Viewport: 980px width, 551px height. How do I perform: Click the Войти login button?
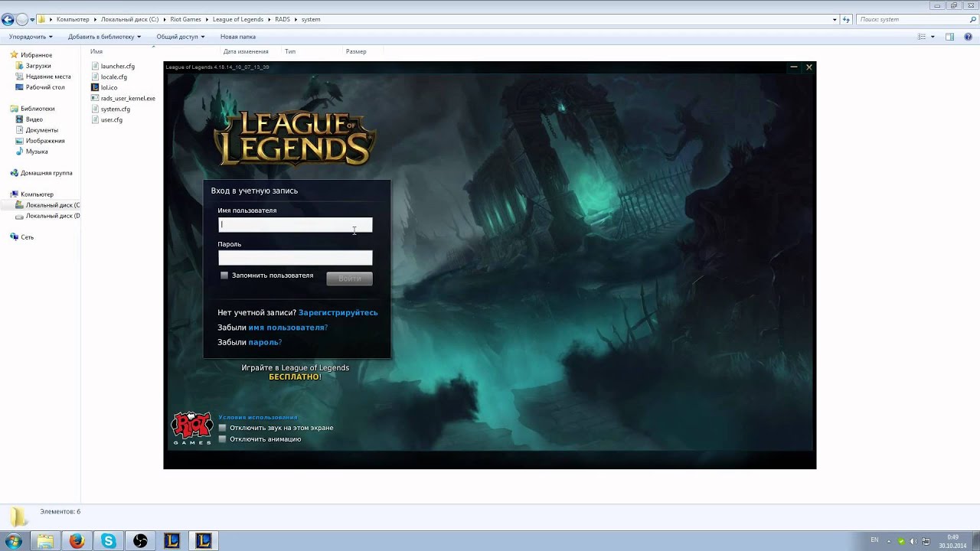click(350, 279)
